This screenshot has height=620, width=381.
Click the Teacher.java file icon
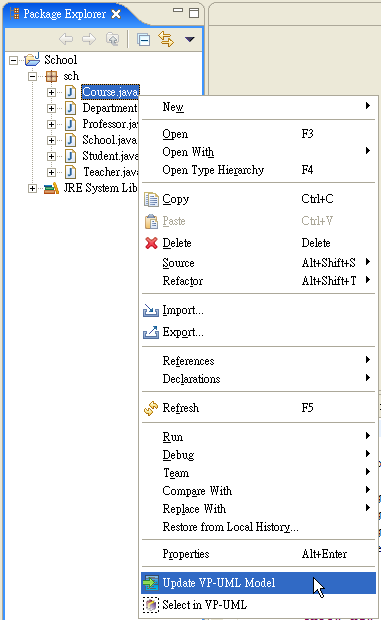[x=70, y=172]
